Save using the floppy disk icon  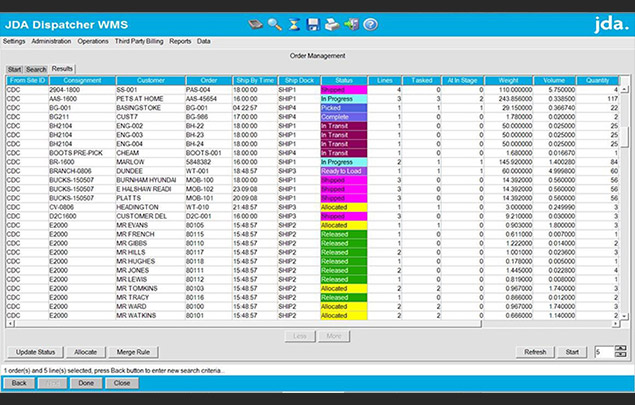(313, 25)
